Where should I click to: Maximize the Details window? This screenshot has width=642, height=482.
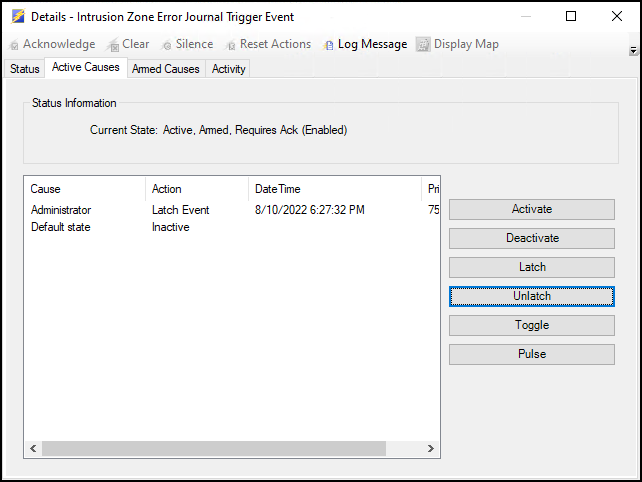pyautogui.click(x=571, y=16)
